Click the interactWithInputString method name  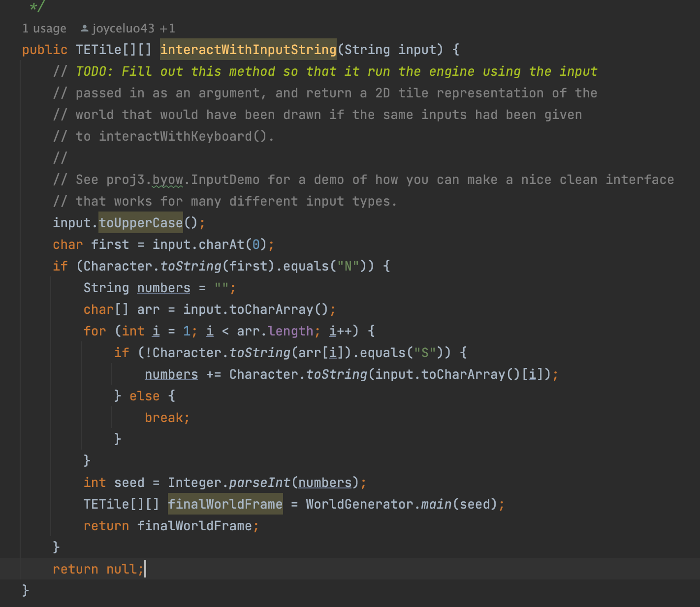(x=248, y=50)
